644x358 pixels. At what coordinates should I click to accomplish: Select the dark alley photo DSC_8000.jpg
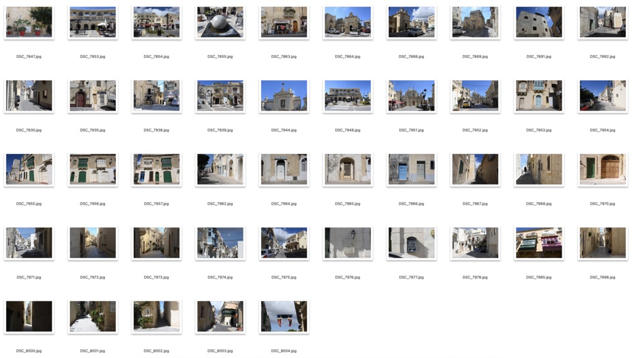29,316
